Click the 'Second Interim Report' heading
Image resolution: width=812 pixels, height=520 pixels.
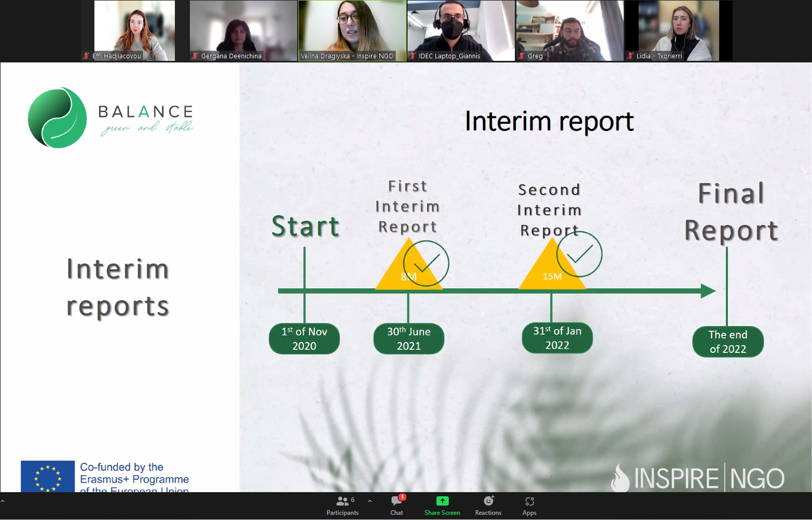(x=549, y=210)
